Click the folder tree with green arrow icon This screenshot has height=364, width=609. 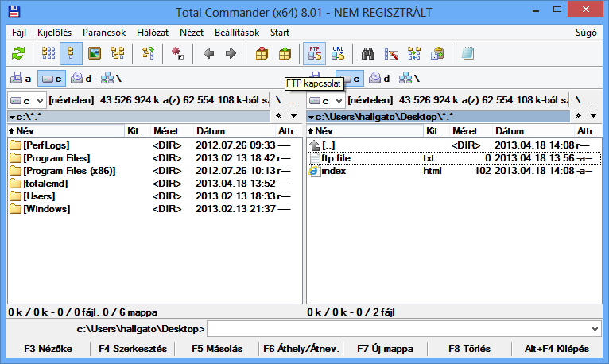[148, 53]
